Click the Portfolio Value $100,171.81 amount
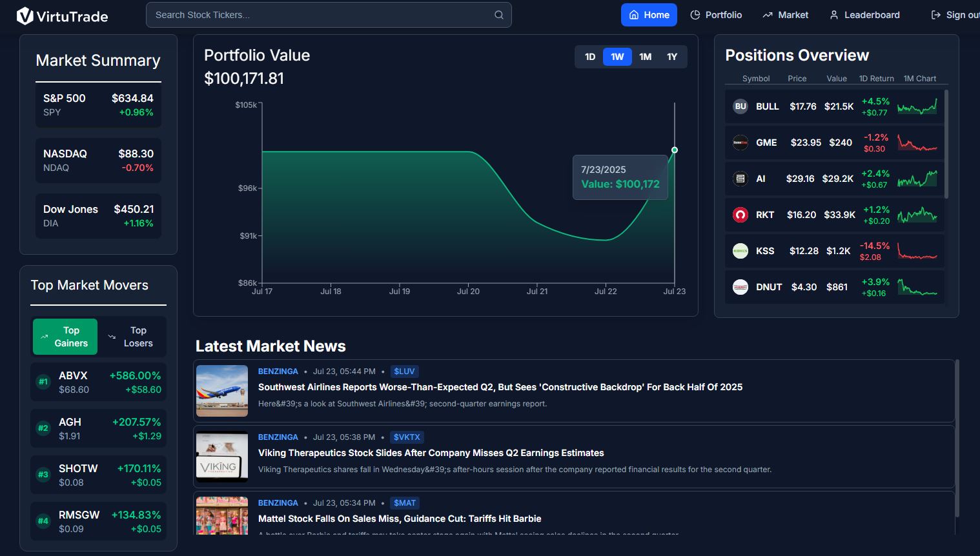This screenshot has width=980, height=556. [244, 79]
